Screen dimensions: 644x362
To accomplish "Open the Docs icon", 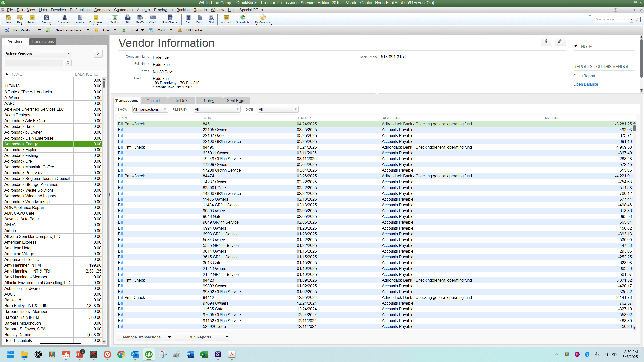I will point(199,19).
